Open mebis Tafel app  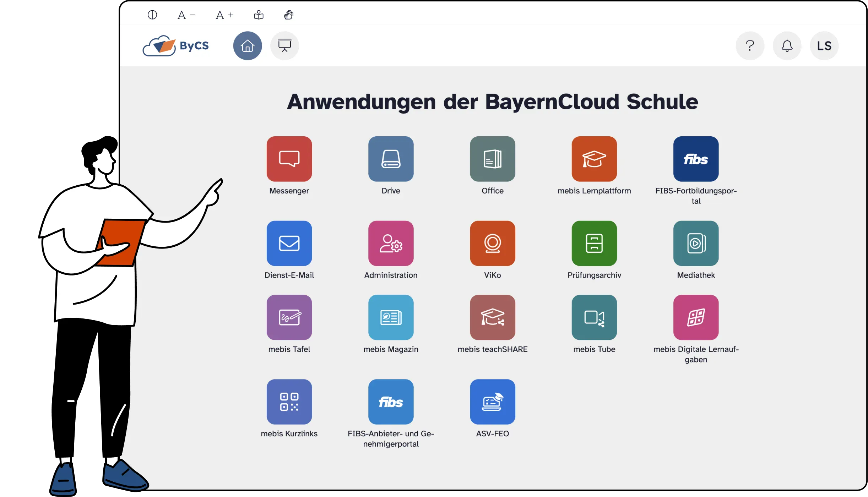pyautogui.click(x=289, y=317)
